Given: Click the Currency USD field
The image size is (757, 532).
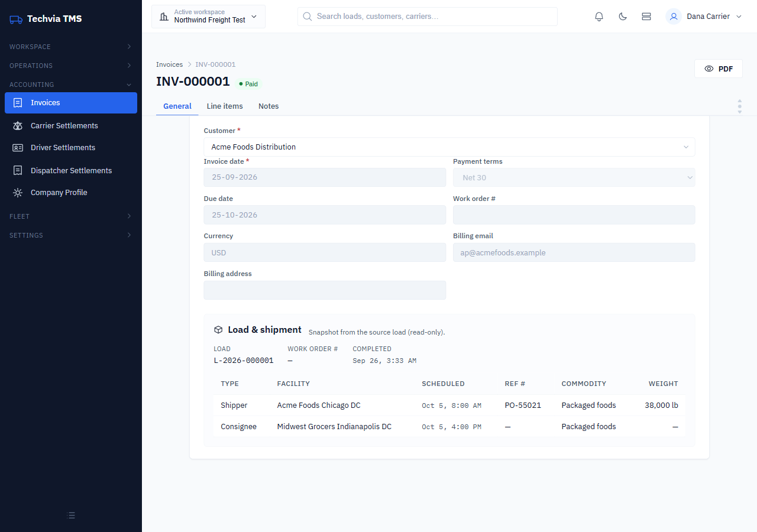Looking at the screenshot, I should tap(325, 252).
